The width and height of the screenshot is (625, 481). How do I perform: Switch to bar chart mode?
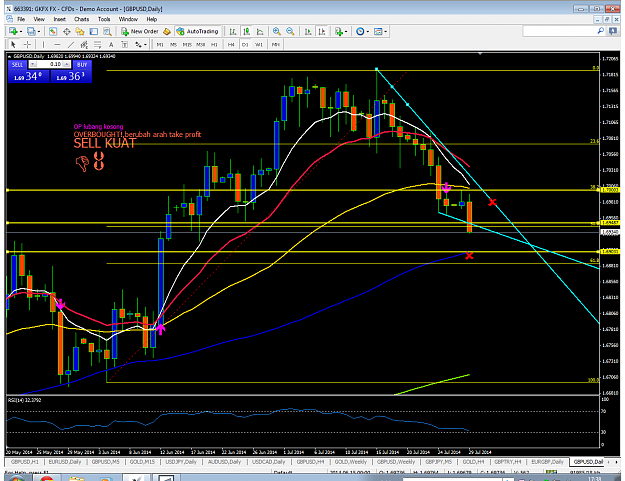click(233, 31)
